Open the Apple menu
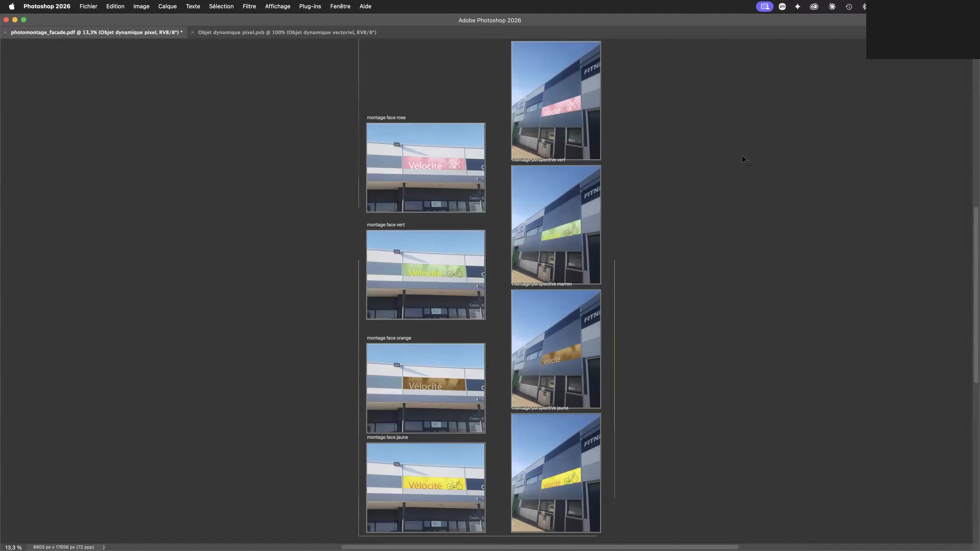This screenshot has width=980, height=551. [12, 7]
